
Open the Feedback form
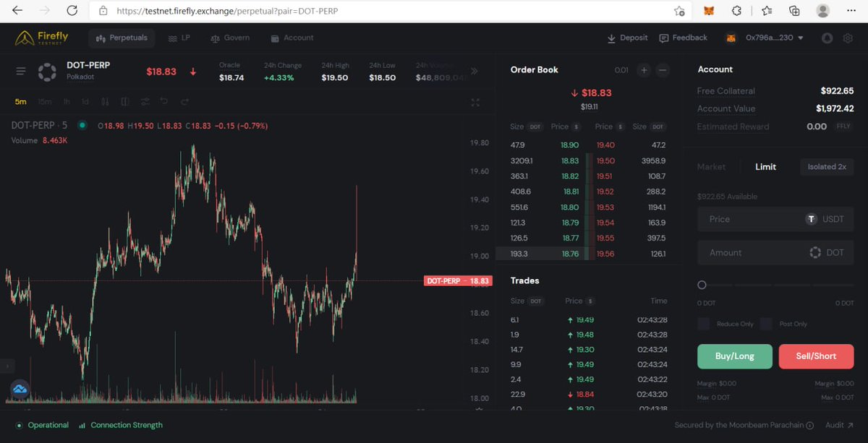(684, 38)
